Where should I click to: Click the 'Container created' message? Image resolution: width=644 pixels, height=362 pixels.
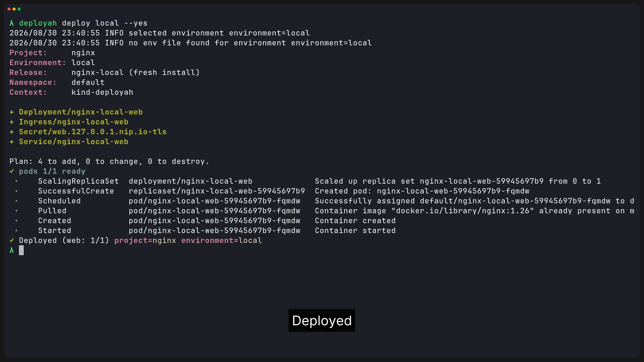(x=355, y=221)
